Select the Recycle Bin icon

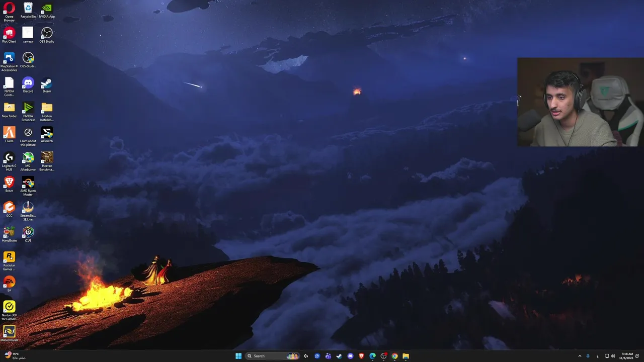point(28,10)
